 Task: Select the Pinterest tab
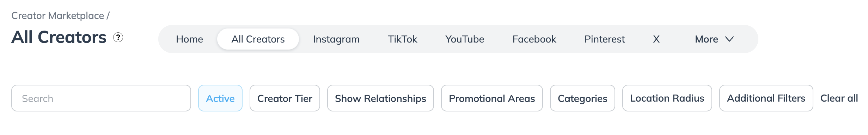pos(605,39)
